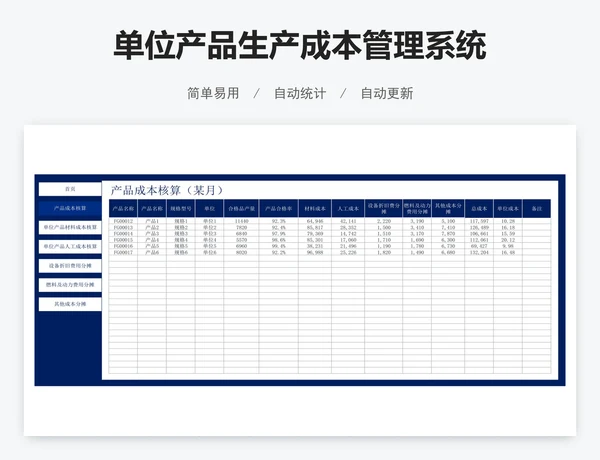The image size is (600, 460).
Task: Click total cost cell 132,204
Action: 479,253
